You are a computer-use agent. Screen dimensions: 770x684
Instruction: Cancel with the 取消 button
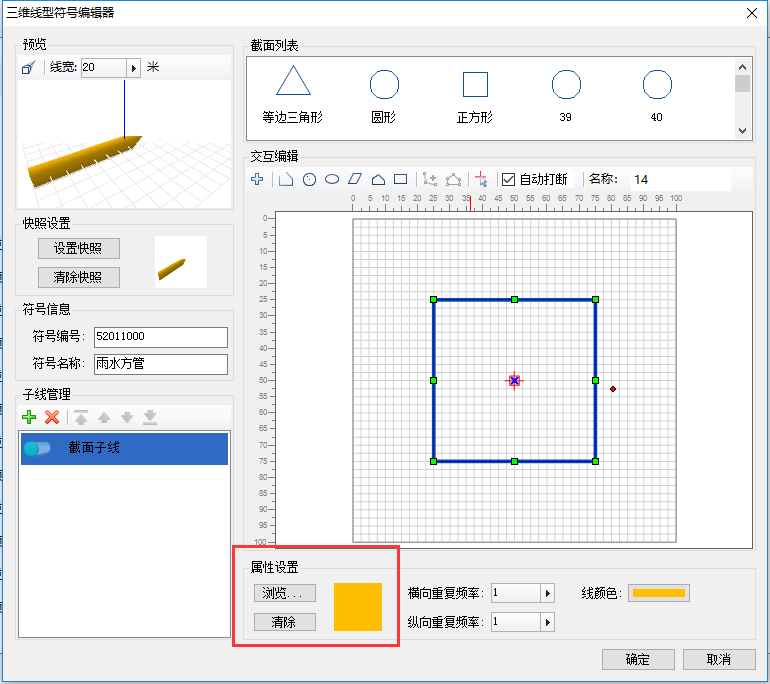click(x=719, y=659)
